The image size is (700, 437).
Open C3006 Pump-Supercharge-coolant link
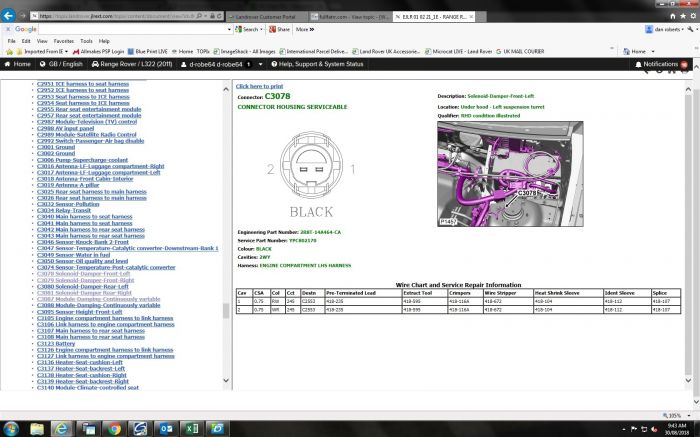coord(82,160)
